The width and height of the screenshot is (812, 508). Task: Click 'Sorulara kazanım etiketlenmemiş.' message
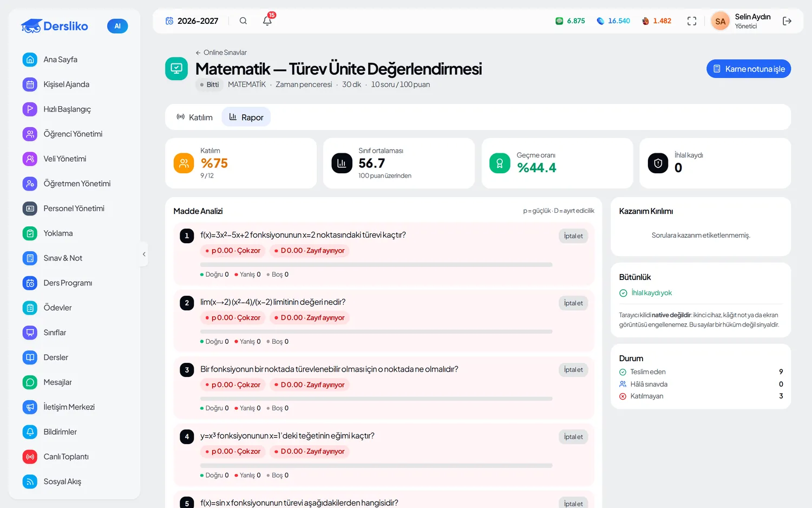tap(701, 236)
